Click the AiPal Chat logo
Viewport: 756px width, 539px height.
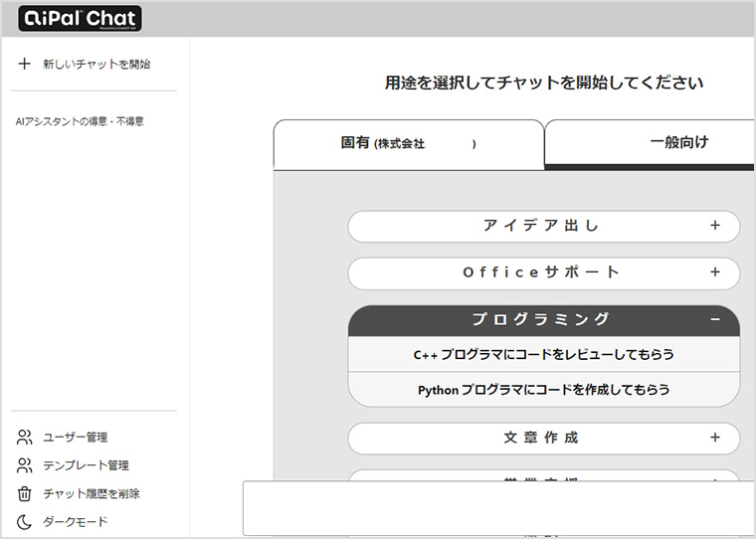tap(80, 18)
